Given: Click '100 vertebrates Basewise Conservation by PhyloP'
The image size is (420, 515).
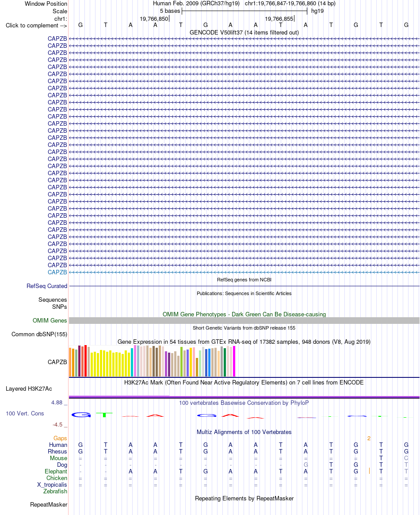Looking at the screenshot, I should tap(244, 403).
